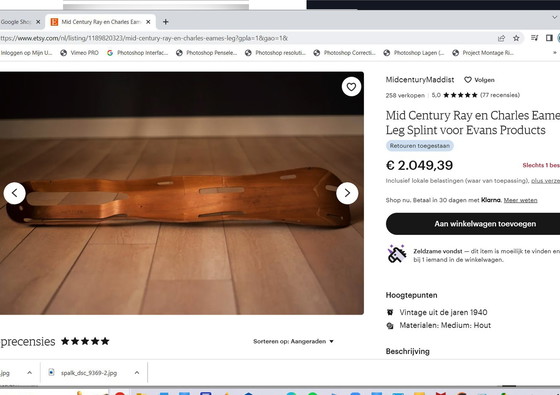Share this page via address bar icon
This screenshot has width=560, height=395.
(501, 38)
